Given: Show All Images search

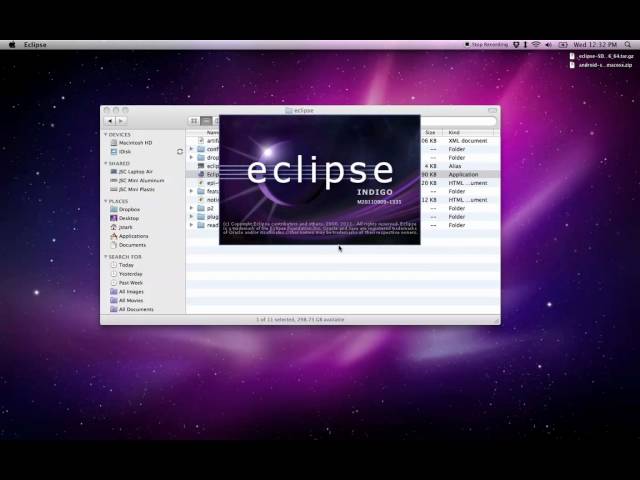Looking at the screenshot, I should pos(127,292).
